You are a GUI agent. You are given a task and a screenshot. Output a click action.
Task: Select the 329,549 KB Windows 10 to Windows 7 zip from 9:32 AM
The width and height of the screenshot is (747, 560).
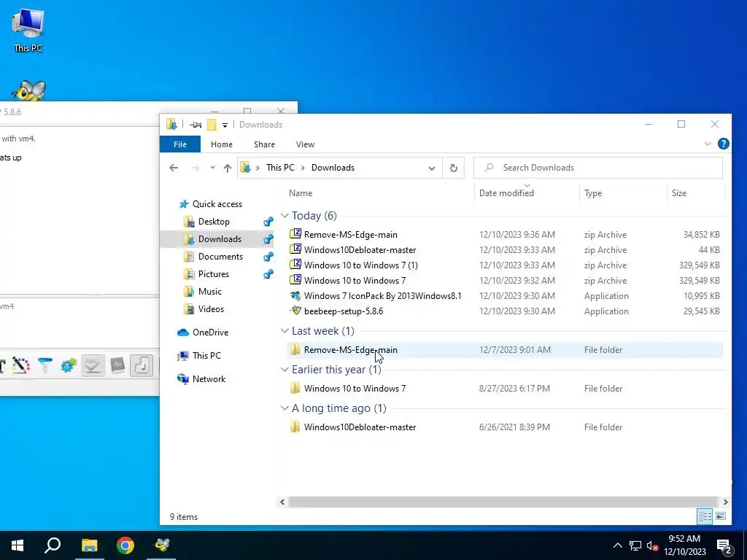pyautogui.click(x=505, y=281)
